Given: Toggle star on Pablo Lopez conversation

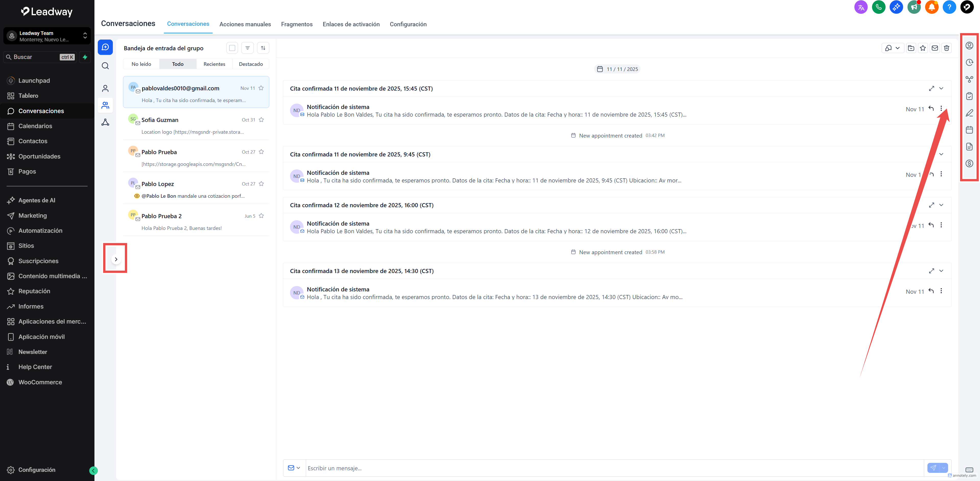Looking at the screenshot, I should click(x=261, y=184).
